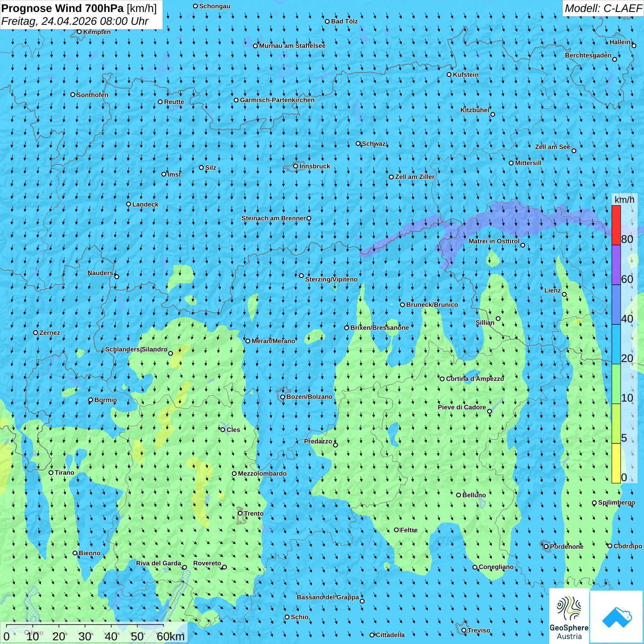Click the Kufstein city label

pyautogui.click(x=466, y=75)
